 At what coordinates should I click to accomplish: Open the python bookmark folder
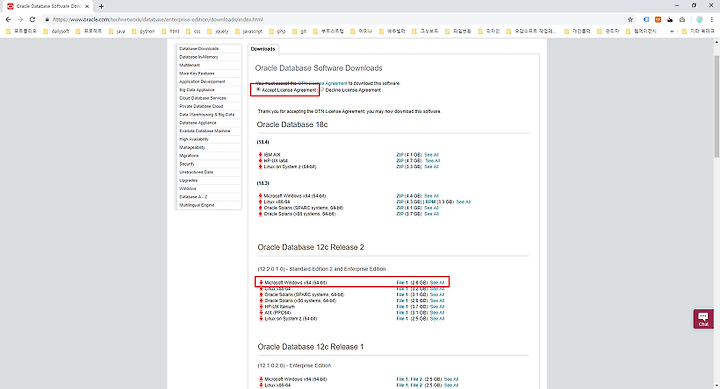click(x=143, y=31)
